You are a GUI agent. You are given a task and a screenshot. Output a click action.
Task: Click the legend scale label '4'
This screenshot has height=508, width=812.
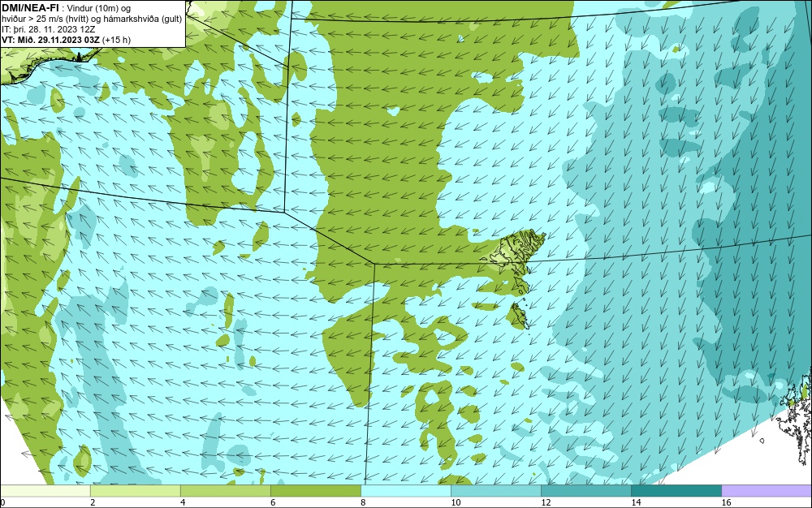click(x=183, y=502)
